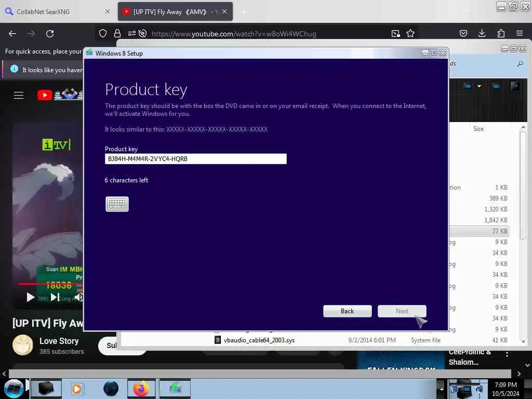This screenshot has width=532, height=399.
Task: Click the Size column header in Explorer
Action: coord(478,129)
